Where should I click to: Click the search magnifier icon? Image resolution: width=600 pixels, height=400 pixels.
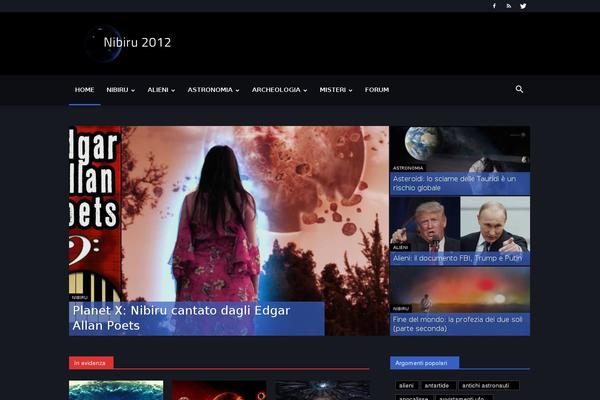519,89
